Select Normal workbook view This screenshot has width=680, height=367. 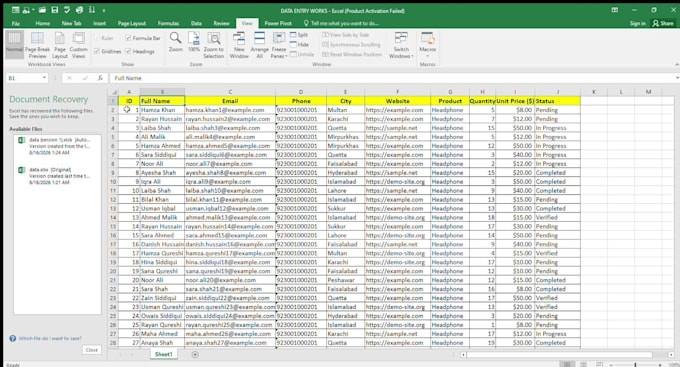tap(14, 45)
